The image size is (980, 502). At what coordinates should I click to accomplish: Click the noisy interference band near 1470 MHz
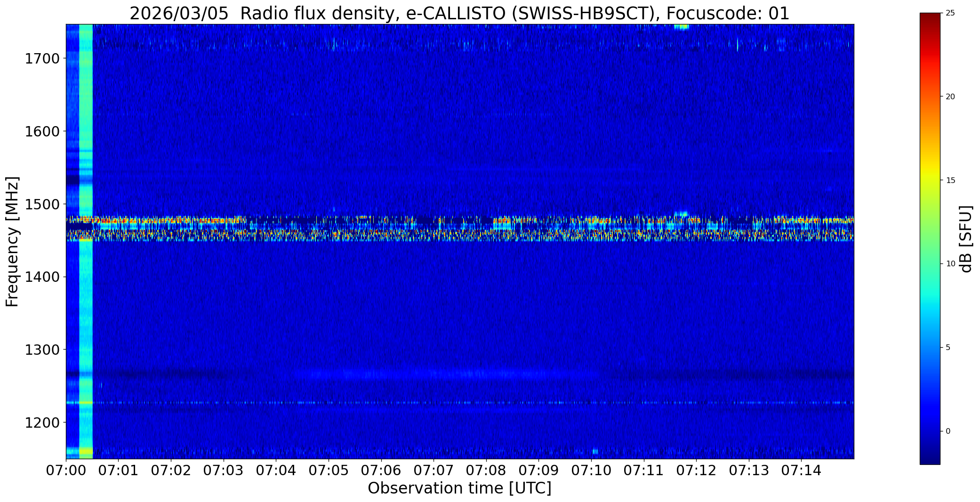tap(460, 228)
